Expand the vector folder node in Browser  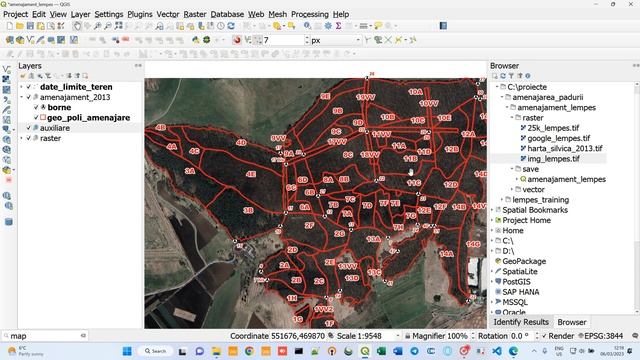point(512,189)
